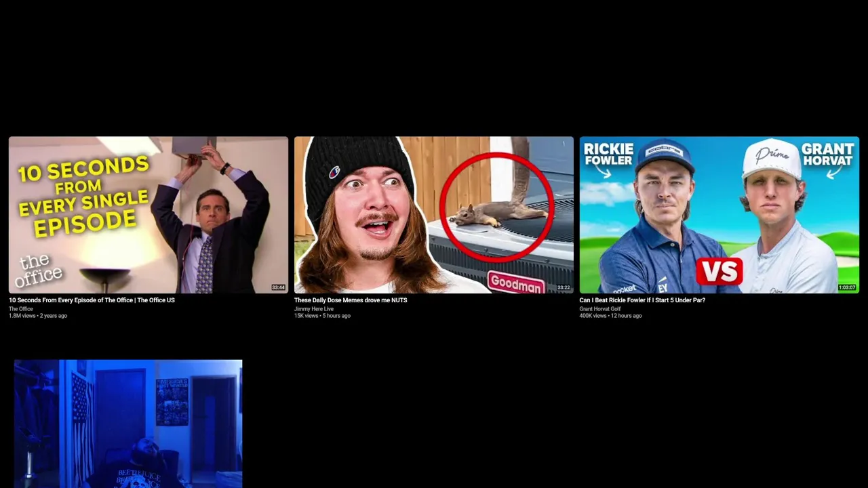868x488 pixels.
Task: Open 'Grant Horvat Golf' channel link
Action: pyautogui.click(x=600, y=309)
